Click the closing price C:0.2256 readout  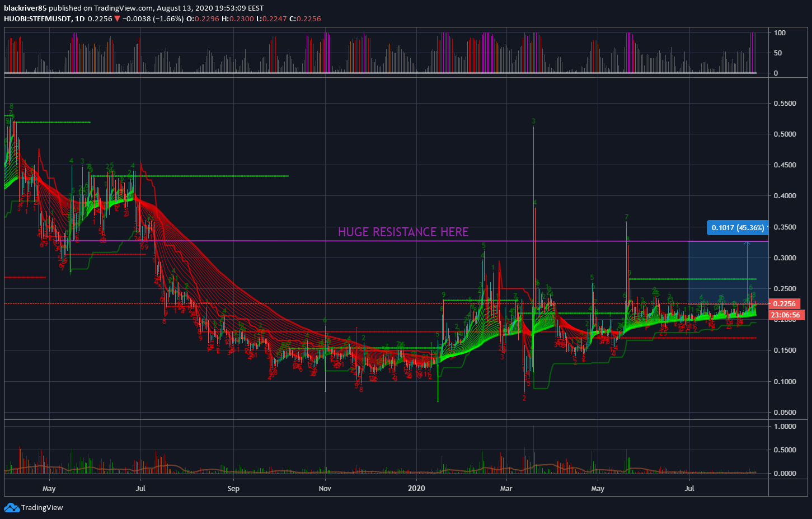[306, 19]
